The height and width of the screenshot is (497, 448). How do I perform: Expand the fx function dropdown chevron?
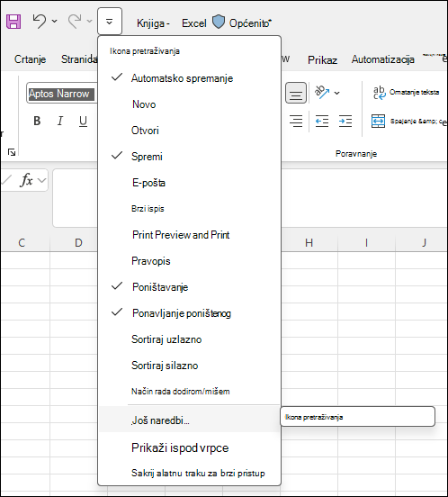click(x=41, y=180)
